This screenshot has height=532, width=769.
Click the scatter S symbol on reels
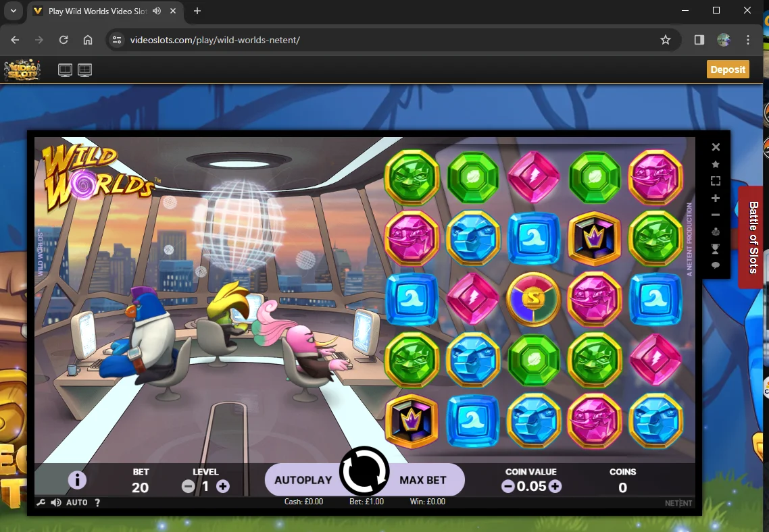coord(534,299)
